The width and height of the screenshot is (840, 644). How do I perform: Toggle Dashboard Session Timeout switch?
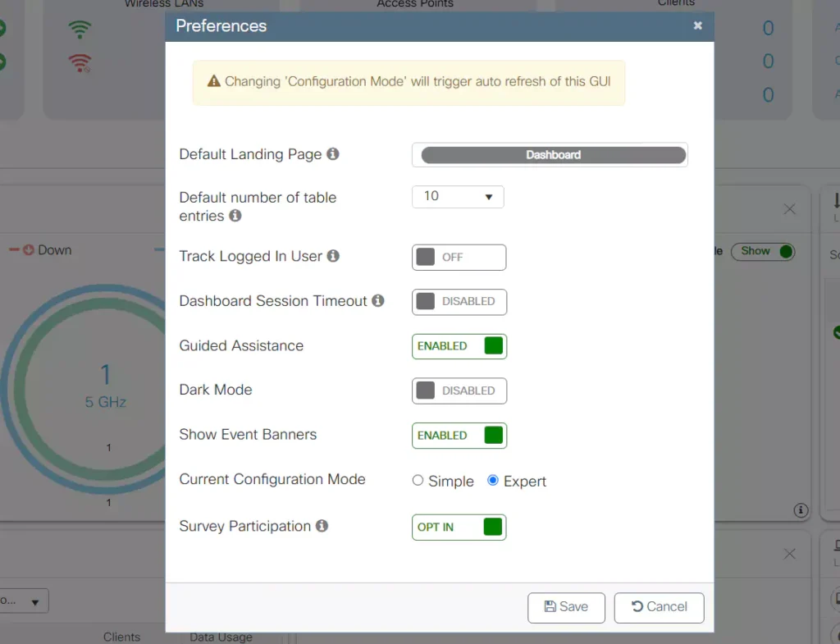(x=459, y=301)
